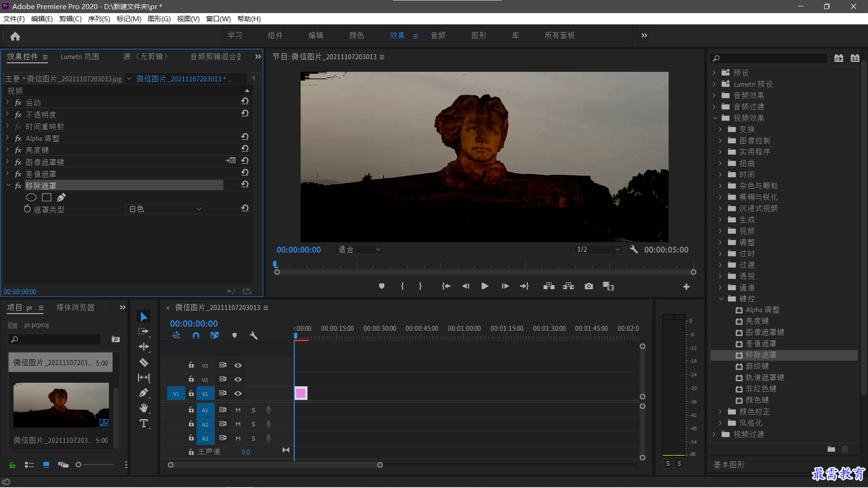Select the Pen tool in tools panel
Viewport: 868px width, 488px height.
144,393
